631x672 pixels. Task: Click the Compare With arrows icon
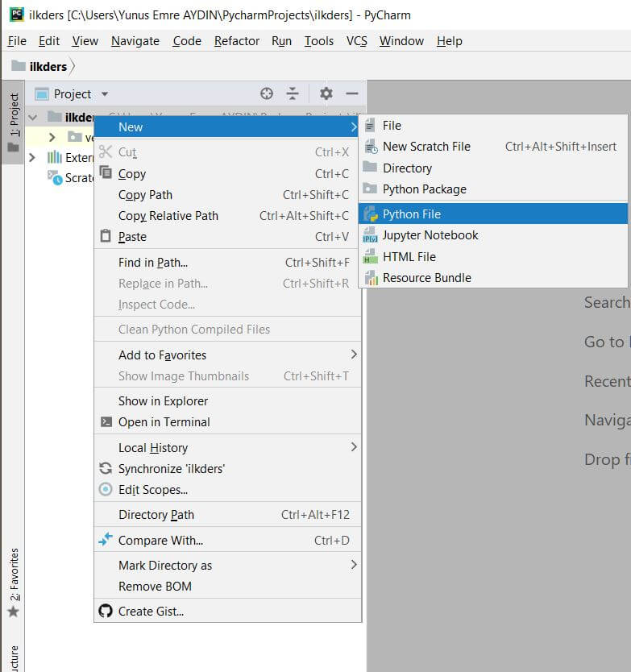tap(106, 539)
